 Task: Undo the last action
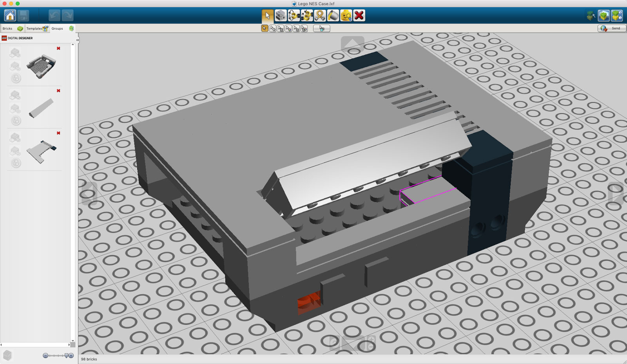click(x=54, y=15)
